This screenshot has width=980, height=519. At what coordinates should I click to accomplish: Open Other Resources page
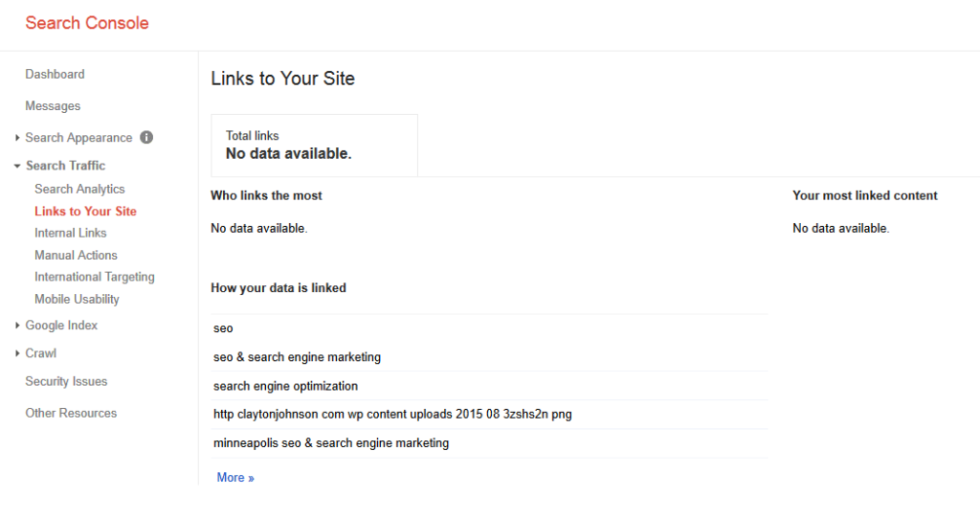tap(71, 413)
